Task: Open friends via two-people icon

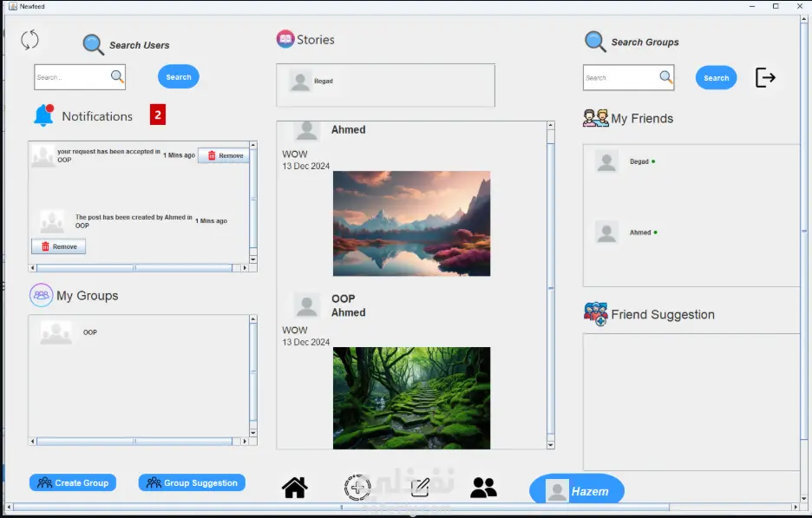Action: tap(484, 488)
